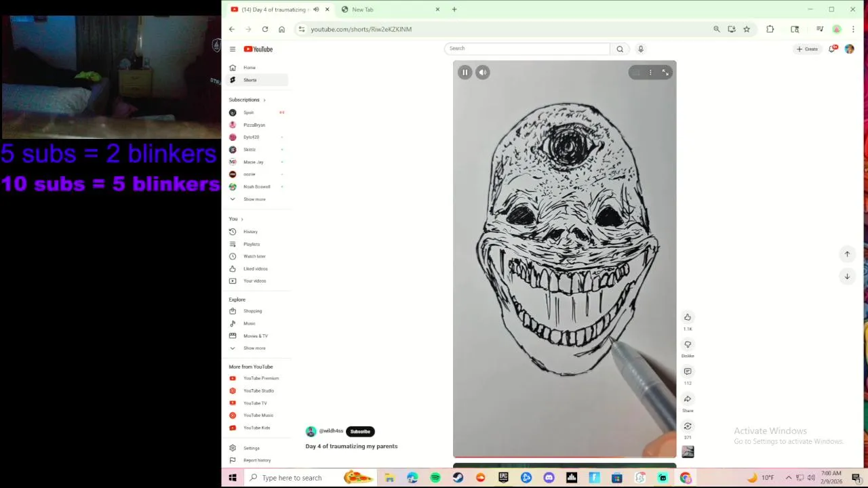The image size is (868, 488).
Task: Open YouTube notifications bell
Action: (x=832, y=49)
